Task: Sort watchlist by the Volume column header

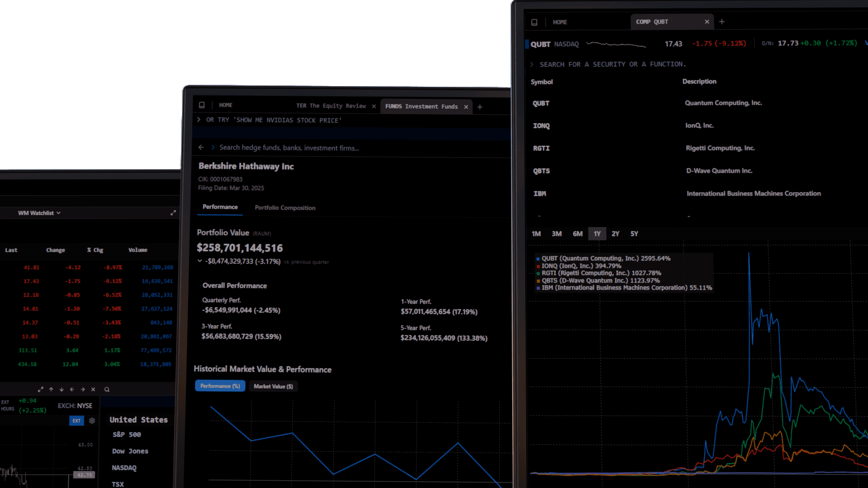Action: (x=138, y=250)
